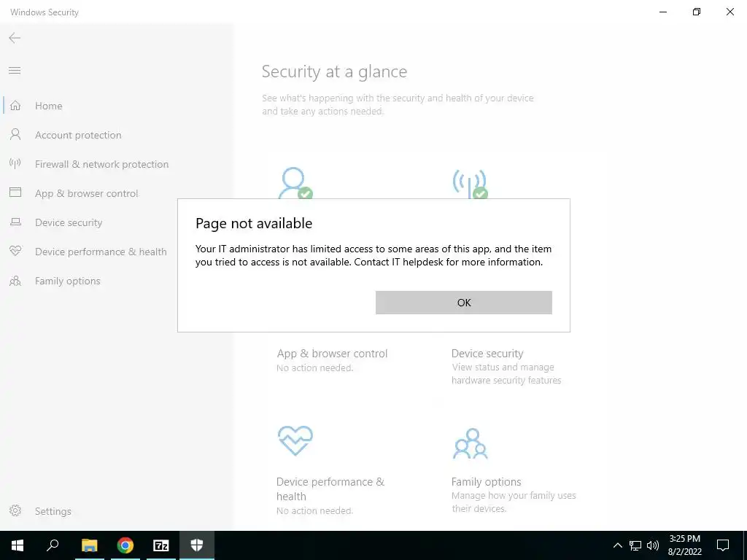Click OK in the Page not available dialog

463,303
